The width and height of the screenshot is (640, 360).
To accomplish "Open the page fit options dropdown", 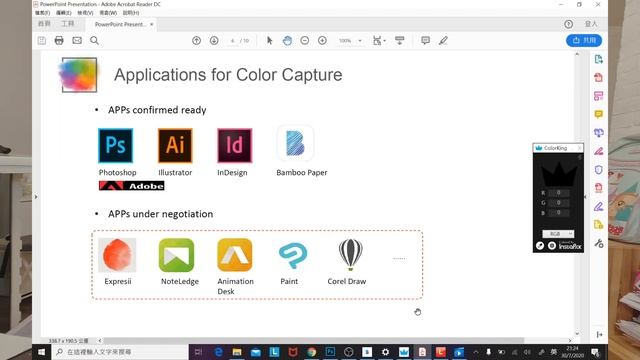I will [379, 40].
